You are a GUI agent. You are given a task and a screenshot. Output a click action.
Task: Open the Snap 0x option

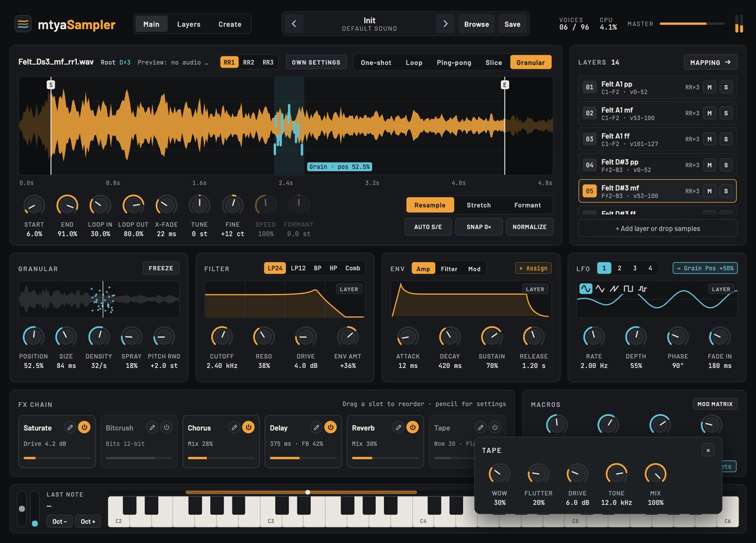click(x=479, y=227)
